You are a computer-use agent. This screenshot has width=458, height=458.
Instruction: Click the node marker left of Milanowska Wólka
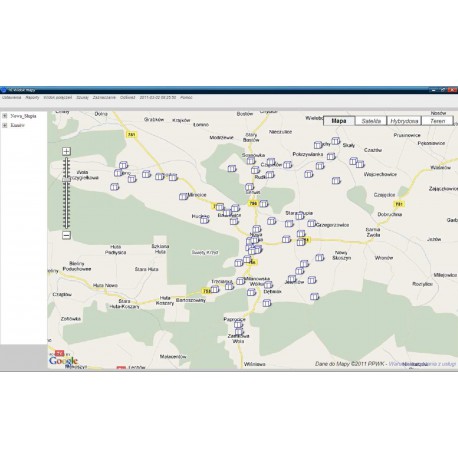[240, 281]
